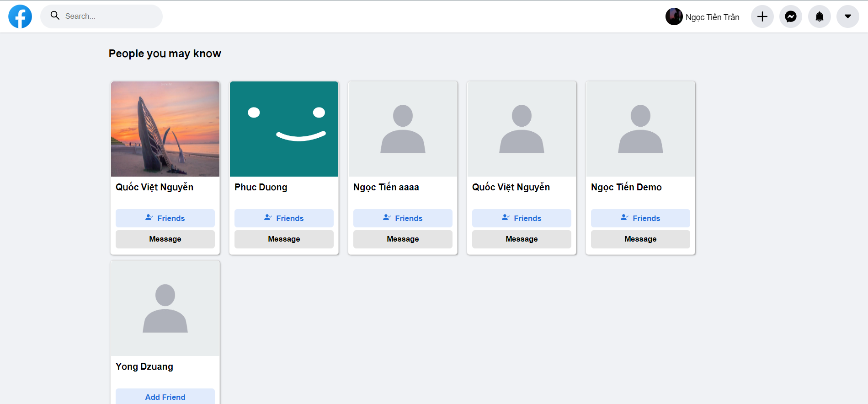
Task: Click the Ngọc Tiến aaaa name
Action: (386, 187)
